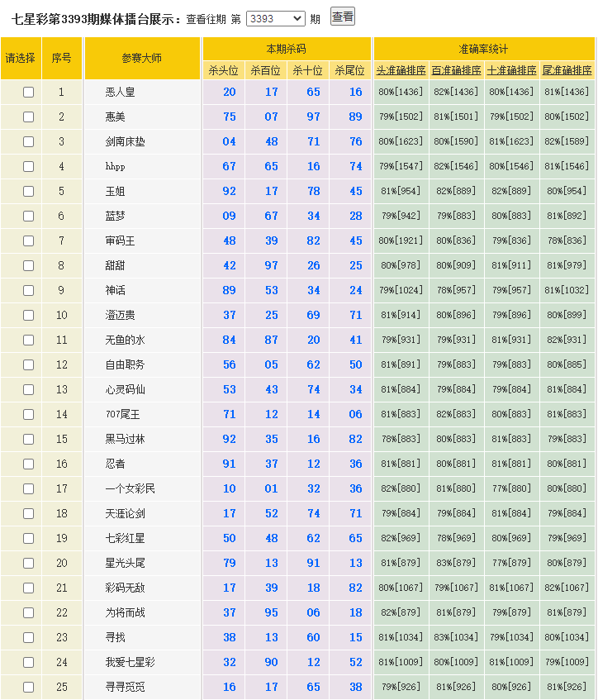598x700 pixels.
Task: Click 我爱七星彩's 杀百位 number 90
Action: point(272,662)
